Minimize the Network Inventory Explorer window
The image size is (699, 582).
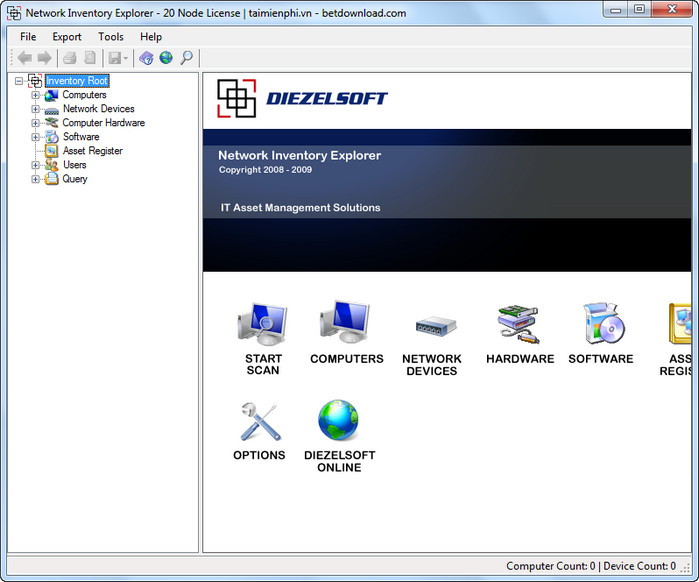click(616, 9)
